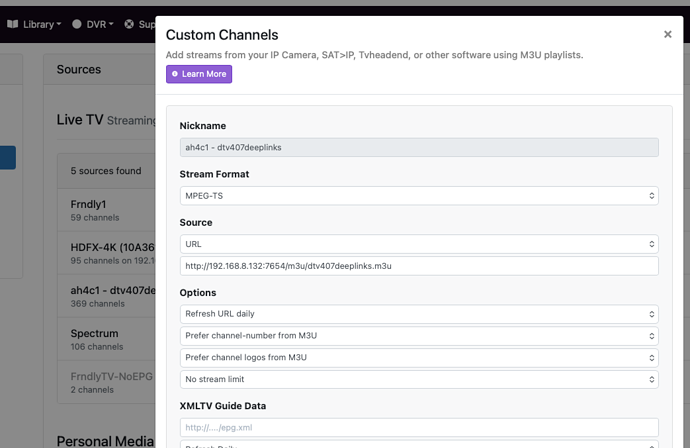Click the Learn More button
This screenshot has height=448, width=690.
(199, 74)
